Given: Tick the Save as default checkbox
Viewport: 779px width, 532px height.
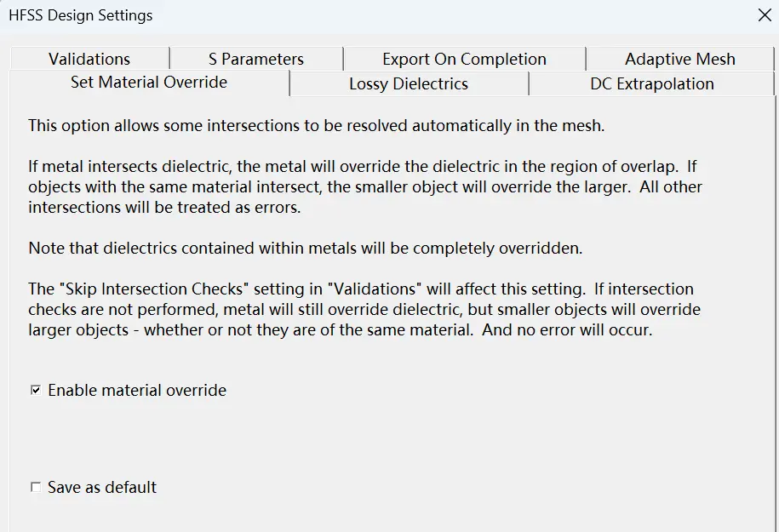Looking at the screenshot, I should click(x=36, y=487).
